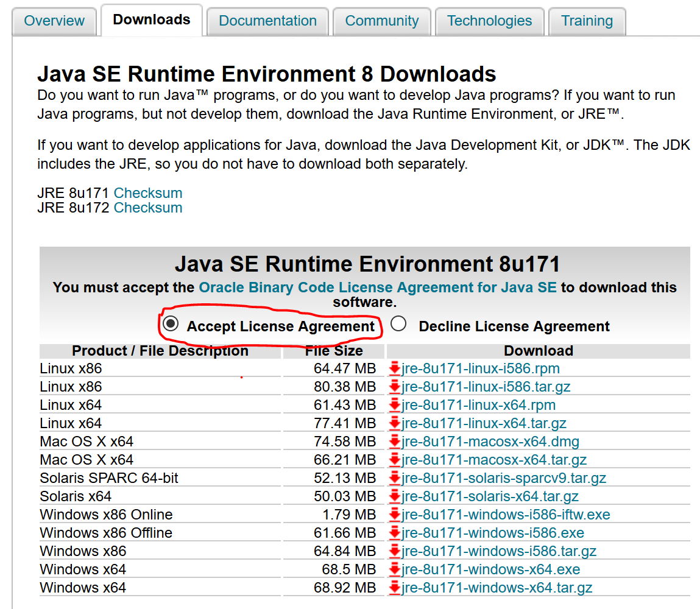Download jre-8u171-windows-i586.exe offline installer link
Image resolution: width=700 pixels, height=609 pixels.
tap(492, 533)
